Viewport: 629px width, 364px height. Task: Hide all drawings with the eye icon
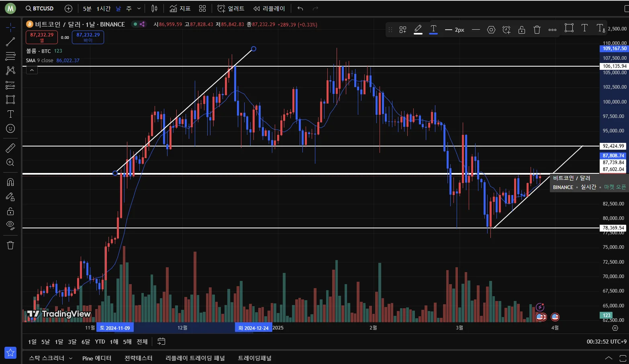(10, 225)
